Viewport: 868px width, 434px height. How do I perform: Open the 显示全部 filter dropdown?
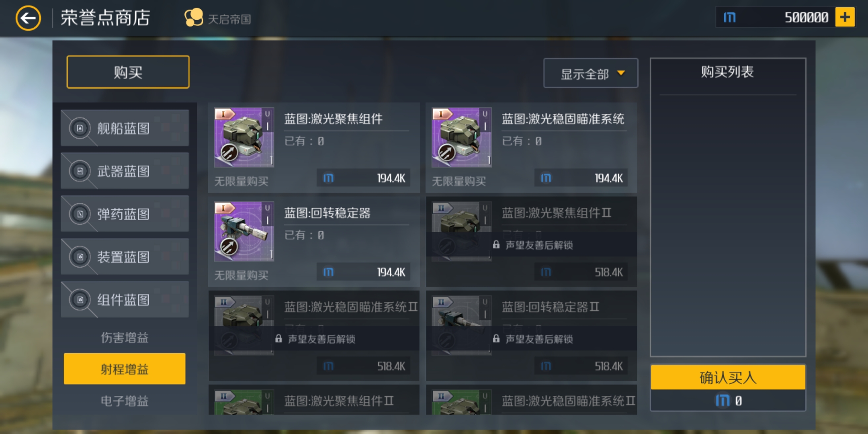[x=590, y=73]
